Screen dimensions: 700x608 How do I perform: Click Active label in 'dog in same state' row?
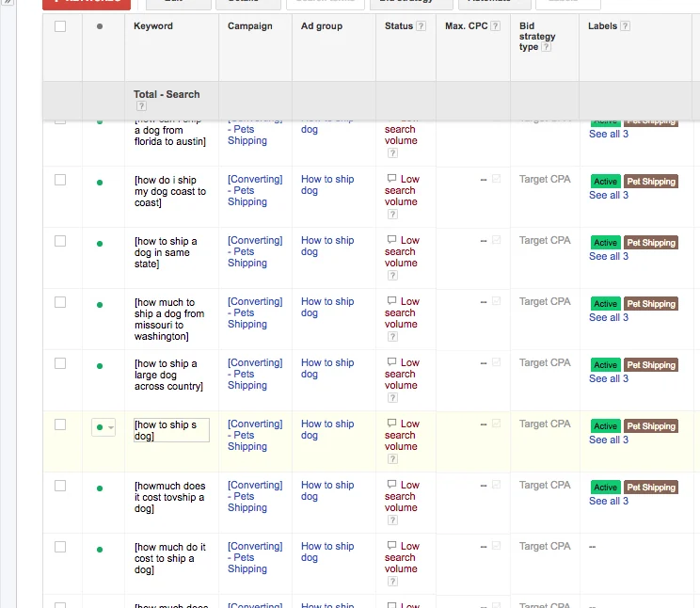[605, 243]
